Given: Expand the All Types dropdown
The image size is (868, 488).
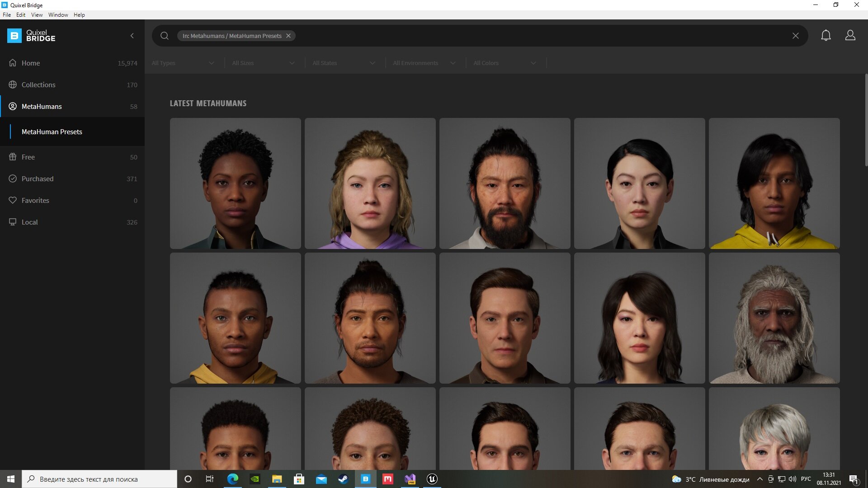Looking at the screenshot, I should (183, 63).
